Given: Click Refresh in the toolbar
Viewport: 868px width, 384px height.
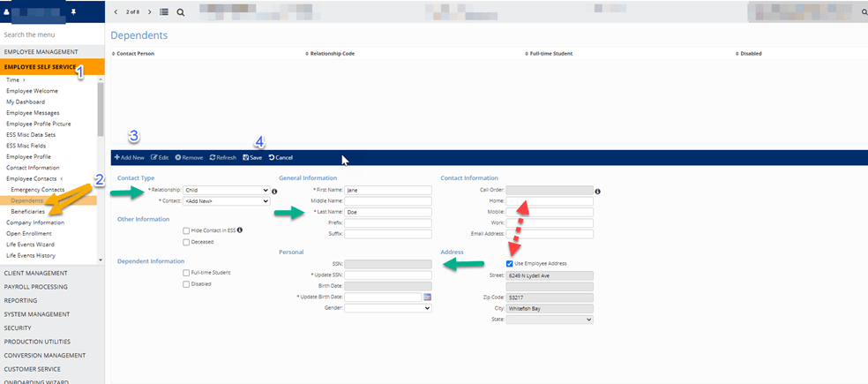Looking at the screenshot, I should (x=223, y=158).
